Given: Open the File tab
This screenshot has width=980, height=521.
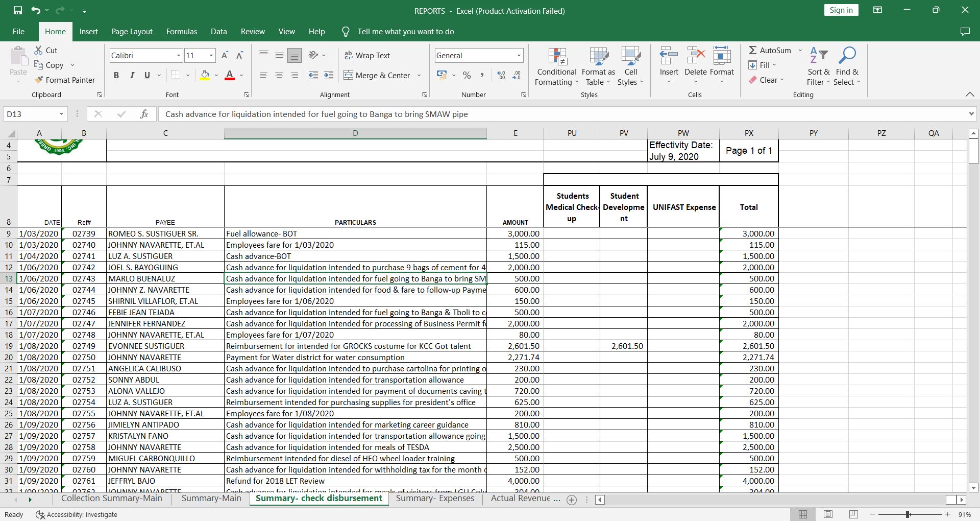Looking at the screenshot, I should coord(18,32).
